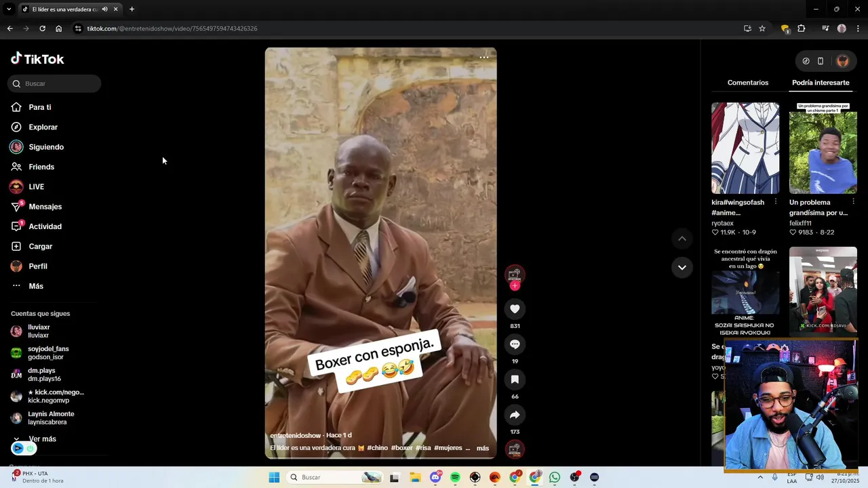This screenshot has width=868, height=488.
Task: Open comments via speech bubble icon
Action: point(515,344)
